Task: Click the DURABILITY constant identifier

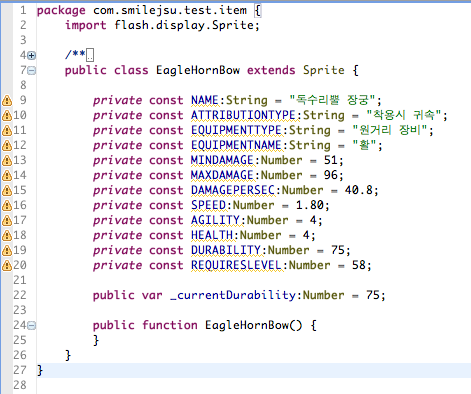Action: pyautogui.click(x=226, y=250)
